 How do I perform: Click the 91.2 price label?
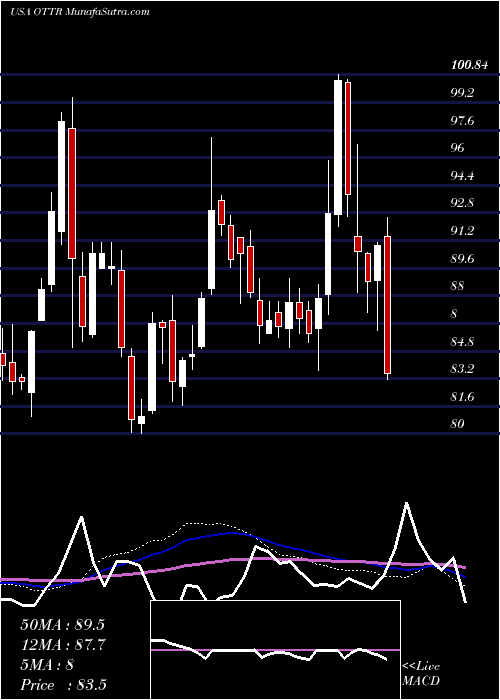(x=462, y=231)
